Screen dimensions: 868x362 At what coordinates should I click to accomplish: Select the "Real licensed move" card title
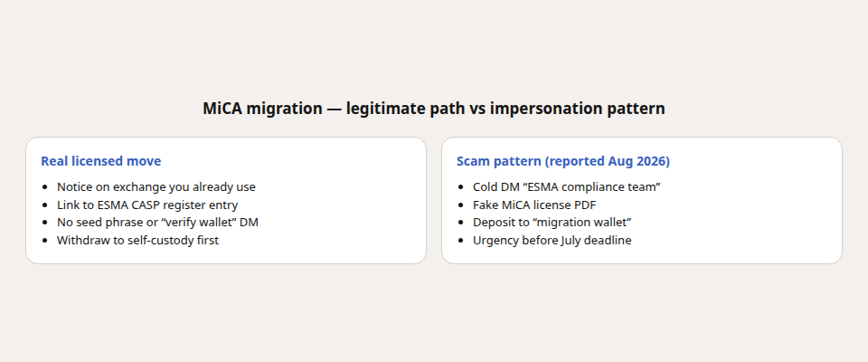click(100, 161)
